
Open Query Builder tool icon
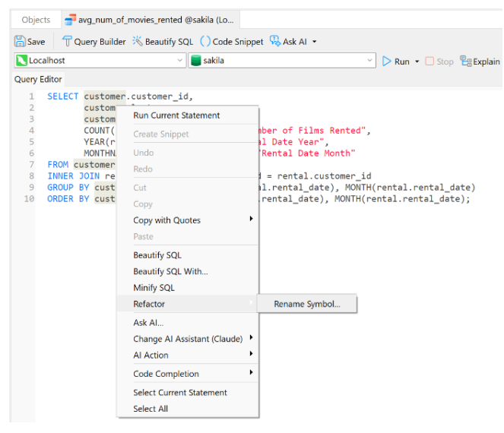67,42
